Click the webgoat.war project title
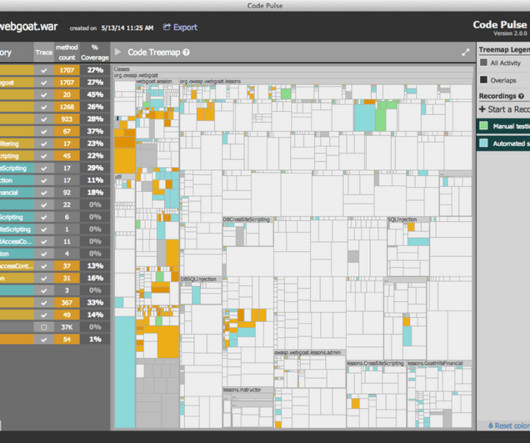 coord(29,27)
